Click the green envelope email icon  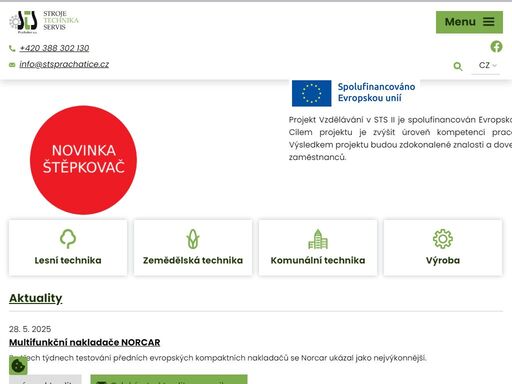tap(12, 65)
